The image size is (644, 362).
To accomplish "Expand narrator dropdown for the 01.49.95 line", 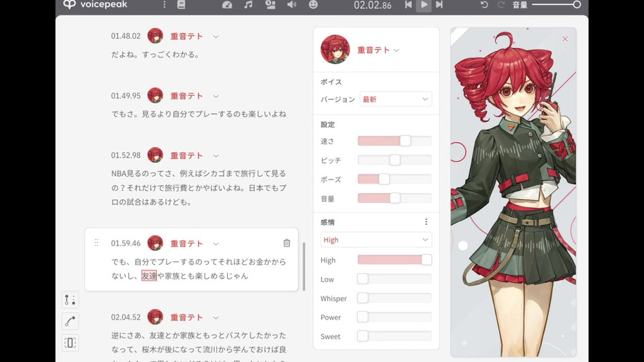I will (x=215, y=96).
